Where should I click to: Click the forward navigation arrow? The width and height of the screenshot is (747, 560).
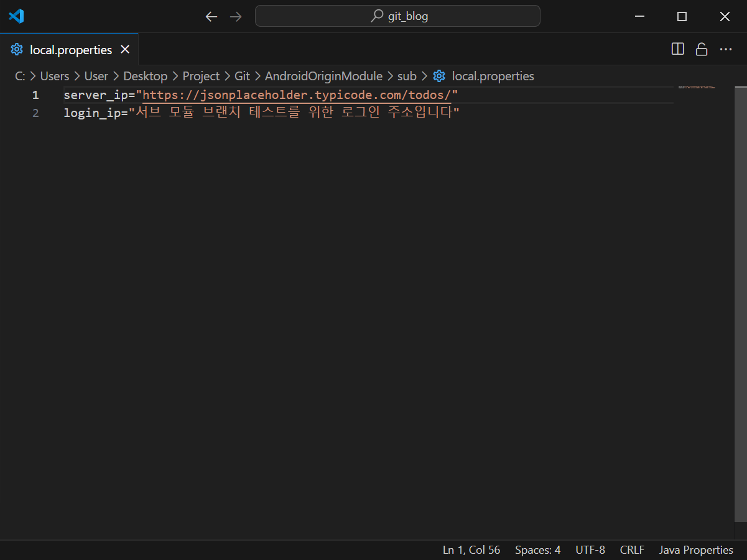(x=236, y=16)
